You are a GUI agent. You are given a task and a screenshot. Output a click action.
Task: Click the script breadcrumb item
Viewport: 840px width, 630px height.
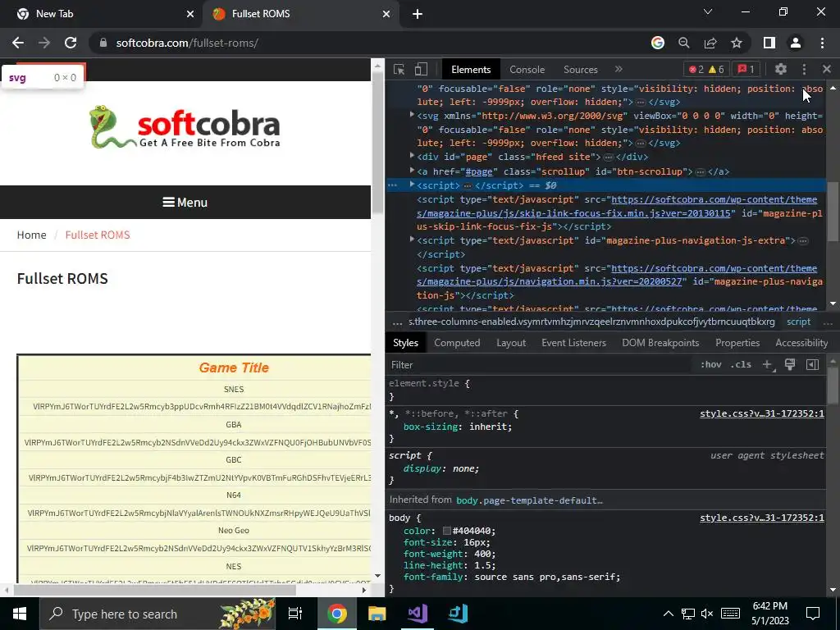(x=798, y=322)
